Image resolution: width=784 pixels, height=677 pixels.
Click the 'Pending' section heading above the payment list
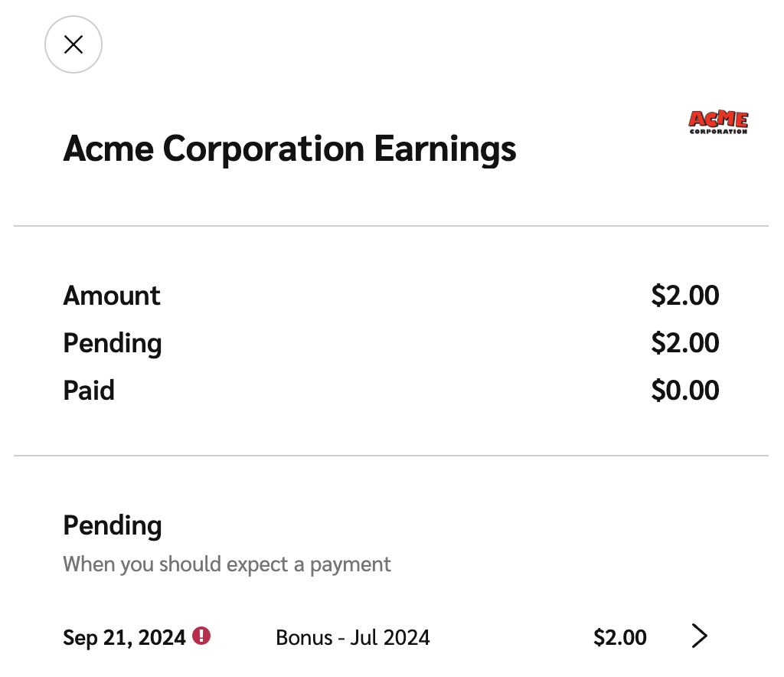click(x=113, y=525)
